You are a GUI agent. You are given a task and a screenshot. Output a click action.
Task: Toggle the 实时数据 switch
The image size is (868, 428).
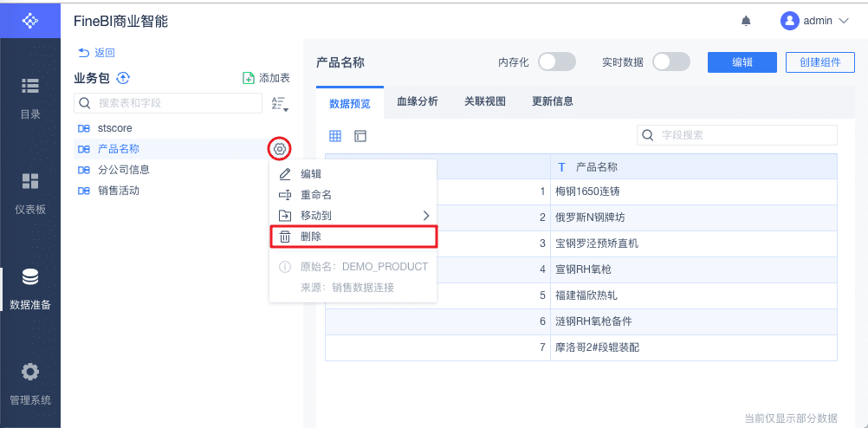click(670, 62)
